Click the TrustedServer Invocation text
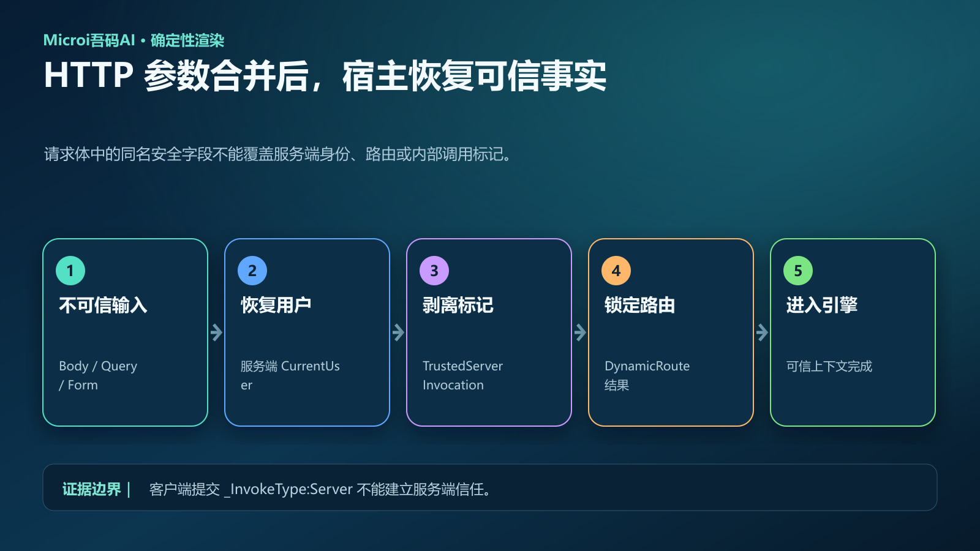The height and width of the screenshot is (551, 980). coord(462,375)
